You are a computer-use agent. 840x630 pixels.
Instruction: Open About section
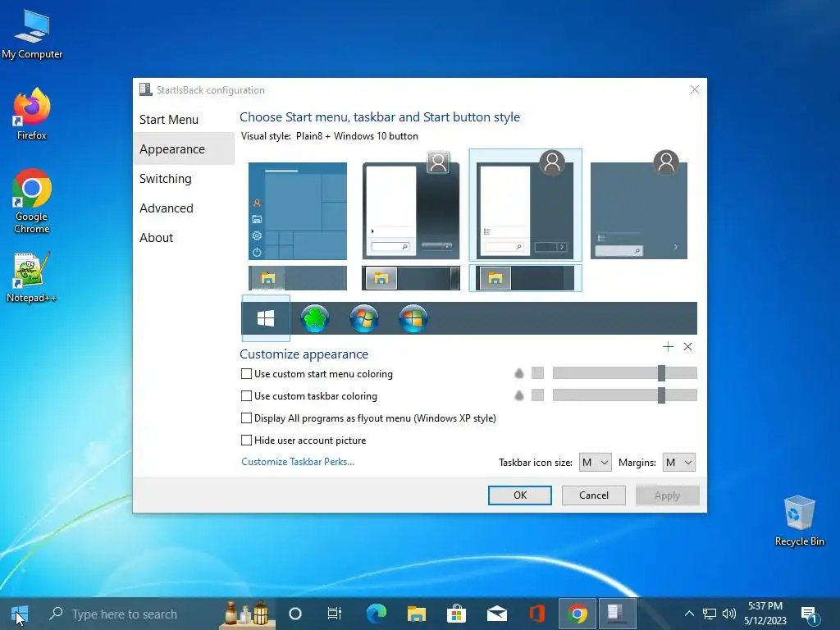[x=183, y=237]
